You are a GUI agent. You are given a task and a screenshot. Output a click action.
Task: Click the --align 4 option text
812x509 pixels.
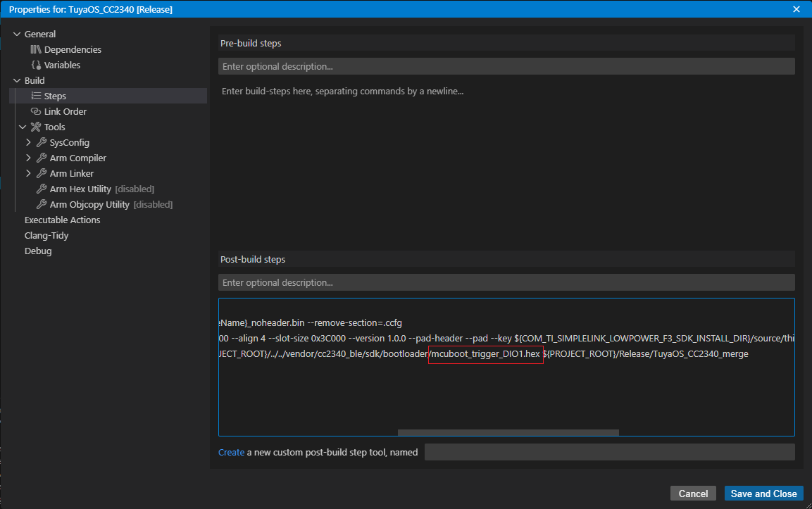(x=249, y=339)
